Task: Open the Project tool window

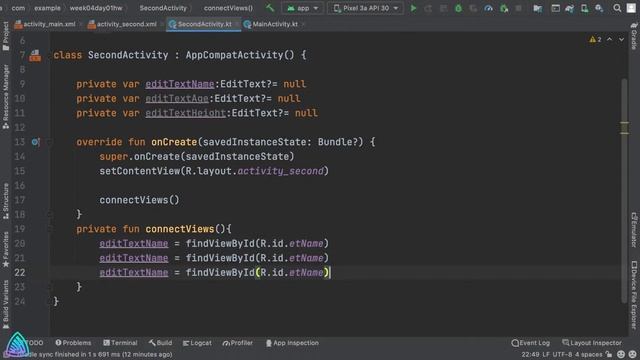Action: (x=6, y=36)
